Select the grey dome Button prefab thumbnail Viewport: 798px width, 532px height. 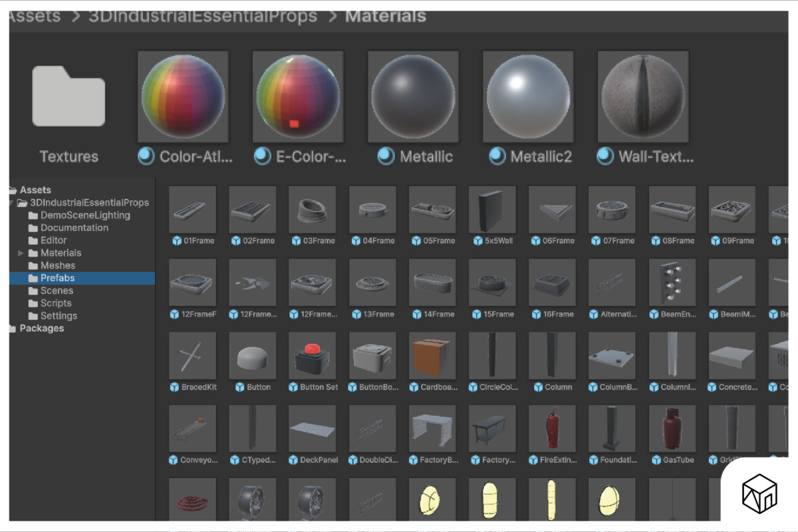[x=253, y=356]
